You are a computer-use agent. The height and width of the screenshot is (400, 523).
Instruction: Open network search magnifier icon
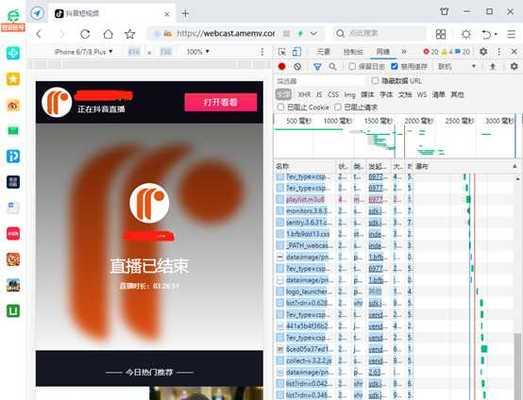click(332, 67)
